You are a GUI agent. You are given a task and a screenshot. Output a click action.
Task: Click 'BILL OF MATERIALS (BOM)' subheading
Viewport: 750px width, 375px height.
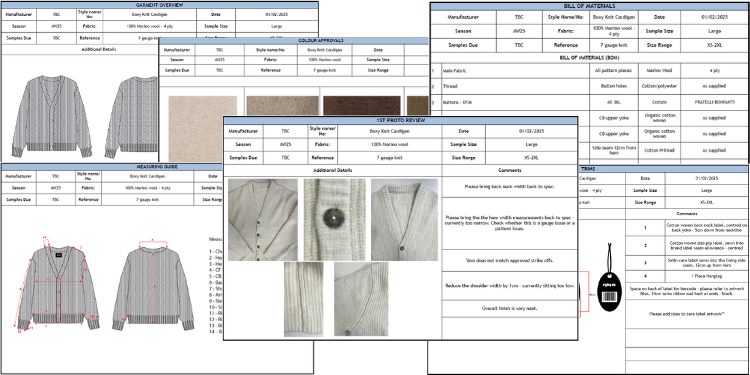589,58
